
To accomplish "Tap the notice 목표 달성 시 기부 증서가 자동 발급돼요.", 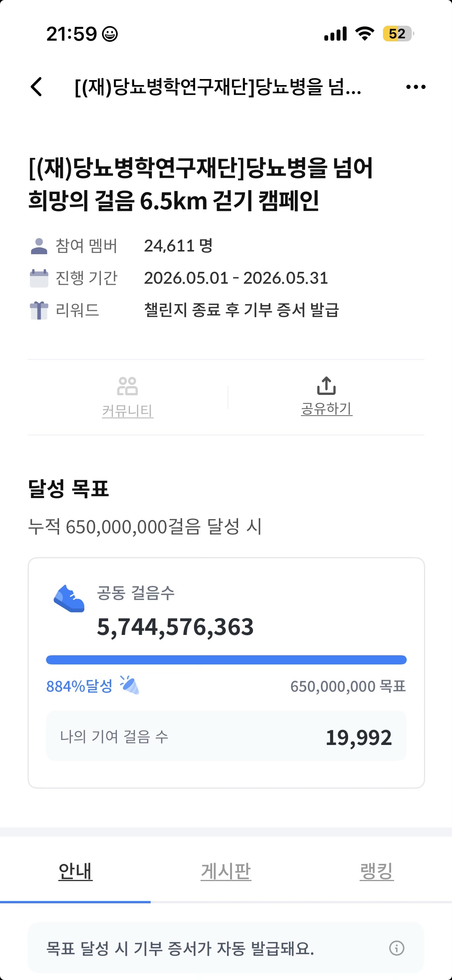I will click(x=180, y=949).
